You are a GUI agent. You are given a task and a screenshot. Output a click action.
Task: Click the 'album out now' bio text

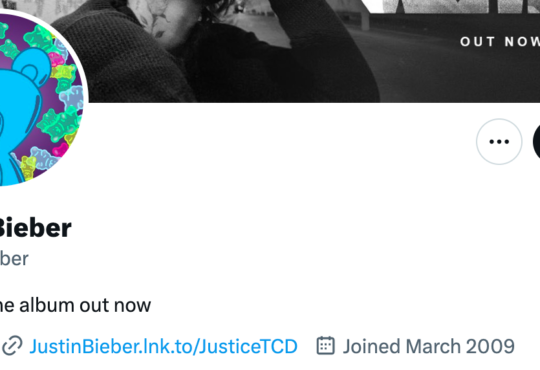75,305
